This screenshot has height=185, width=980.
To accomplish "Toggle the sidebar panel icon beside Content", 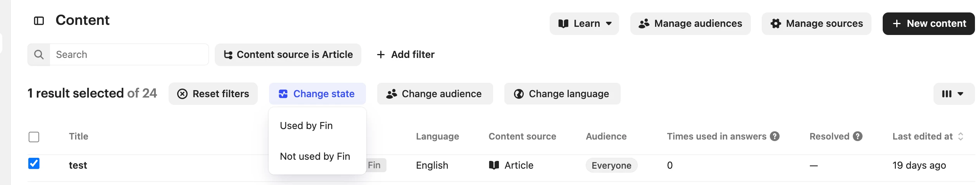I will tap(39, 21).
